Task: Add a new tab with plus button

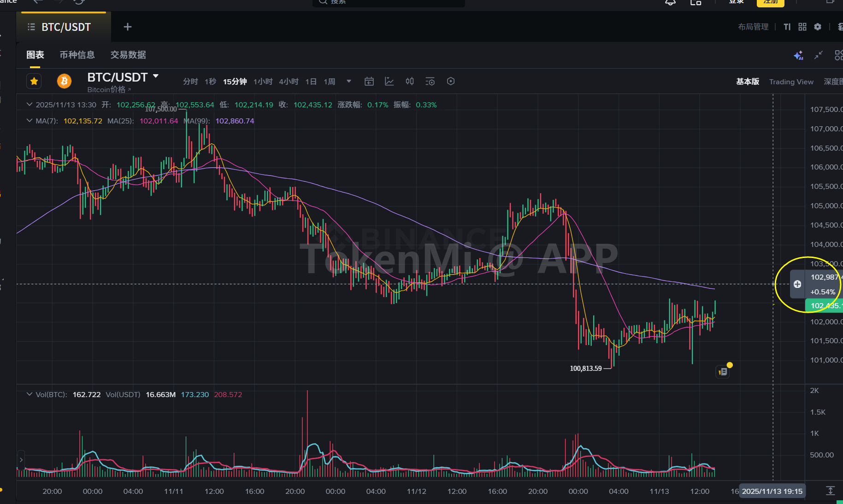Action: pos(128,27)
